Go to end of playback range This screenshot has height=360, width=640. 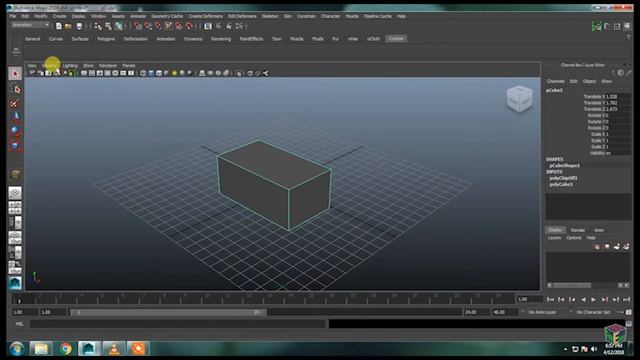click(627, 300)
